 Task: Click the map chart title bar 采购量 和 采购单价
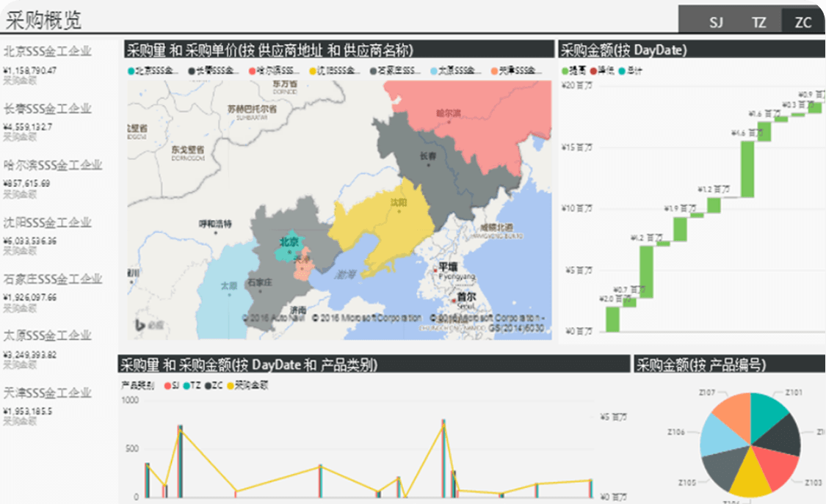coord(339,49)
